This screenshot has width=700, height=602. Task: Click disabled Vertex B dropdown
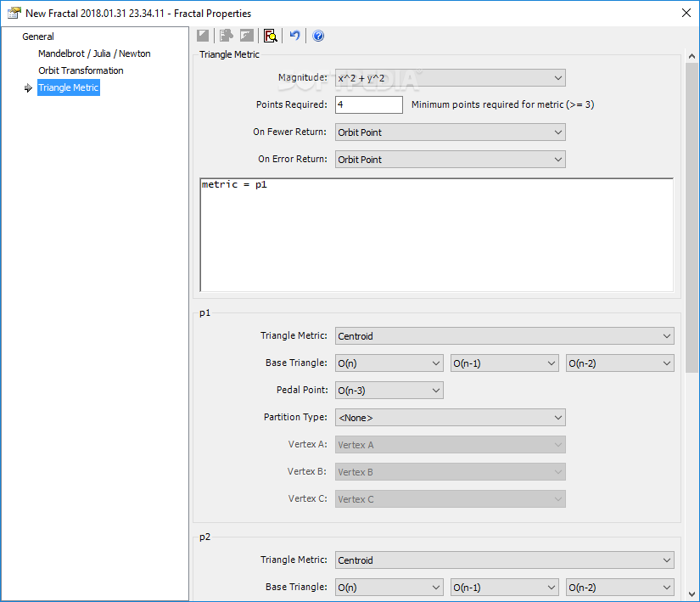click(451, 472)
